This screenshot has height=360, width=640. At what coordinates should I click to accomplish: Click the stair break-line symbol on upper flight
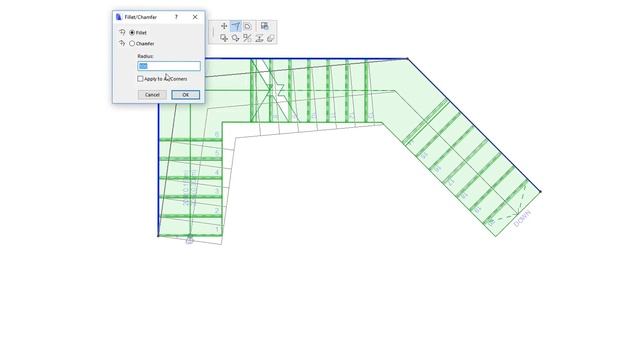click(x=275, y=89)
